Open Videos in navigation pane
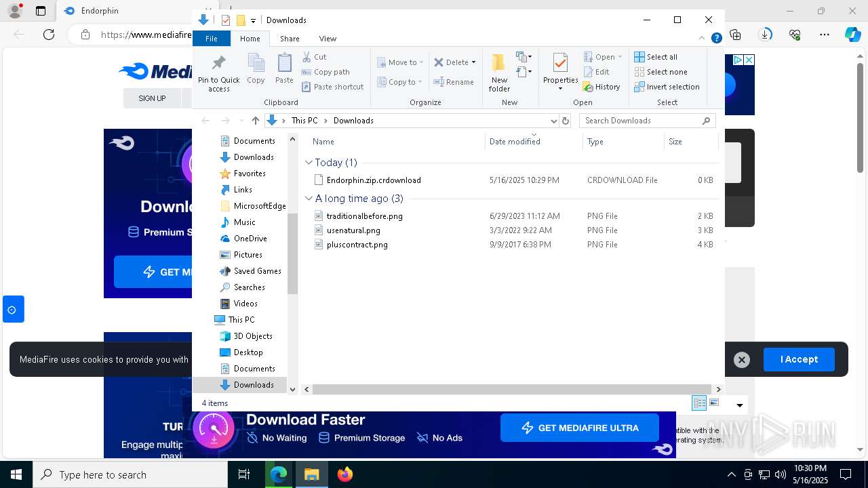 tap(245, 304)
